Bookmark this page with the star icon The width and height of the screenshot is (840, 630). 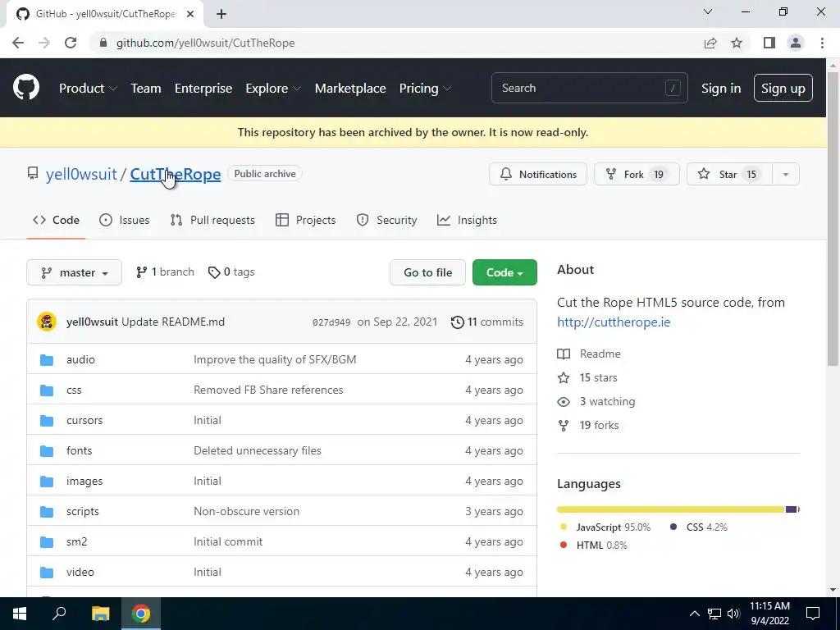(x=737, y=43)
